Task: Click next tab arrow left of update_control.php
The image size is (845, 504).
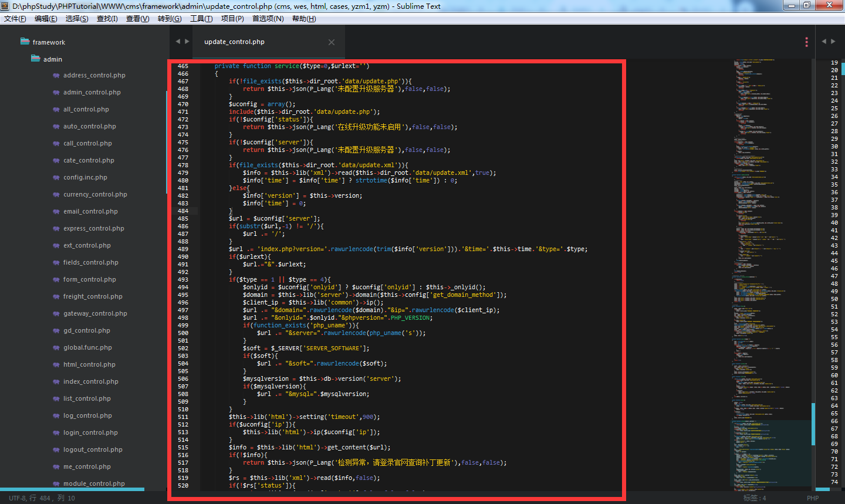Action: [187, 41]
